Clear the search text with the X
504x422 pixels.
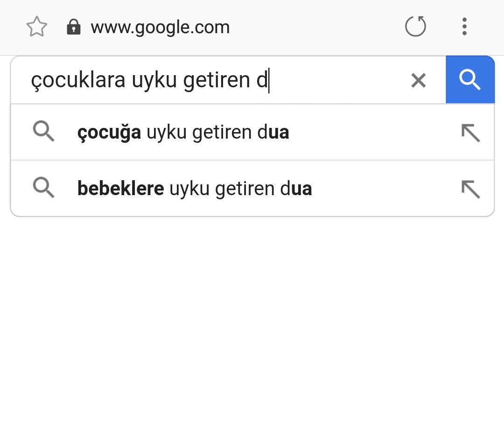click(x=419, y=80)
